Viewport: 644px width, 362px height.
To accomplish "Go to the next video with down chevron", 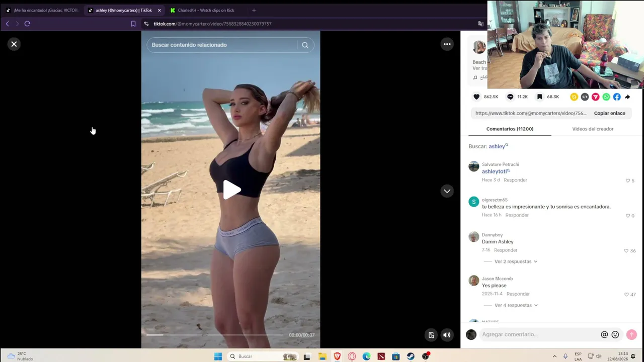I will [447, 191].
